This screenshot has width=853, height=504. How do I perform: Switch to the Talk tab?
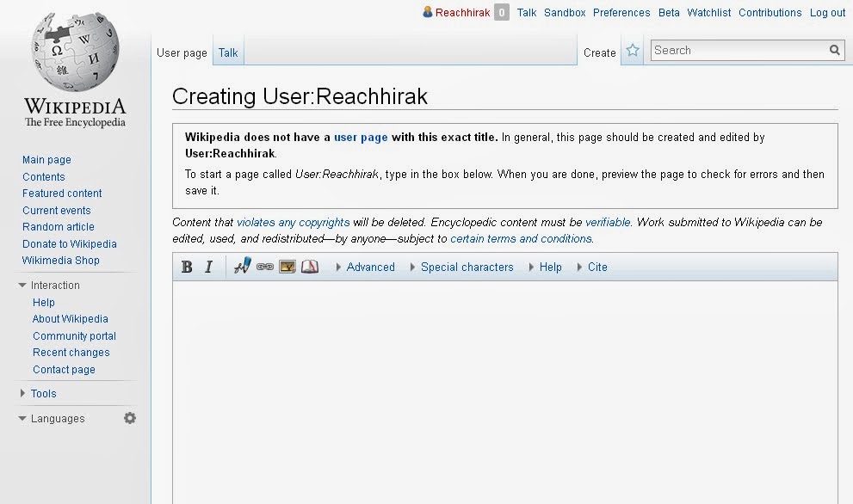(228, 52)
